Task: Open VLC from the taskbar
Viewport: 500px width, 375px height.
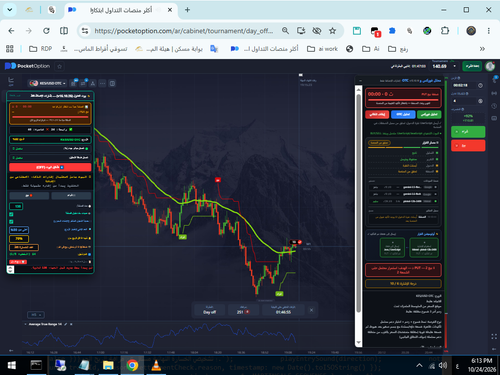Action: [x=156, y=366]
